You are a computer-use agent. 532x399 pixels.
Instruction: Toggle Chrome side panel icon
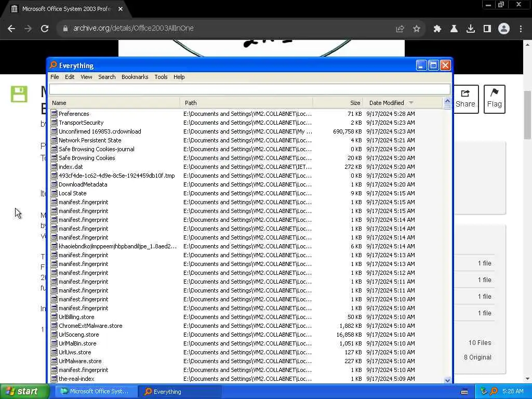(x=487, y=29)
